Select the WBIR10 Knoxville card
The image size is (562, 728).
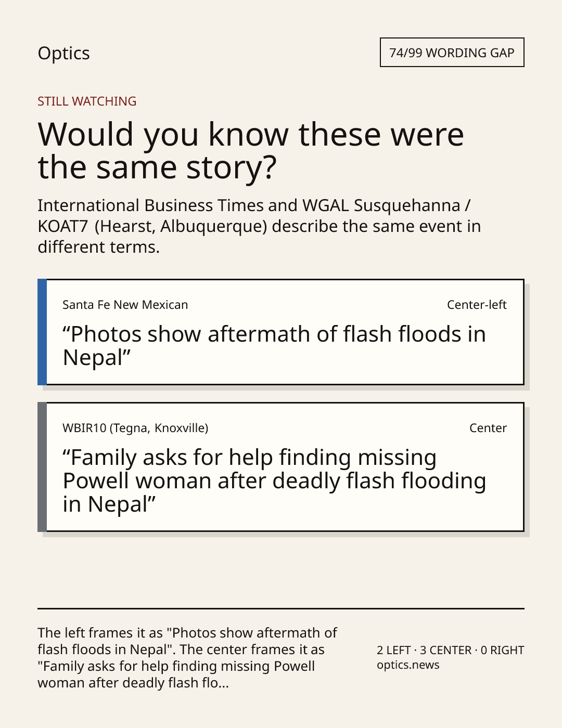click(x=281, y=467)
